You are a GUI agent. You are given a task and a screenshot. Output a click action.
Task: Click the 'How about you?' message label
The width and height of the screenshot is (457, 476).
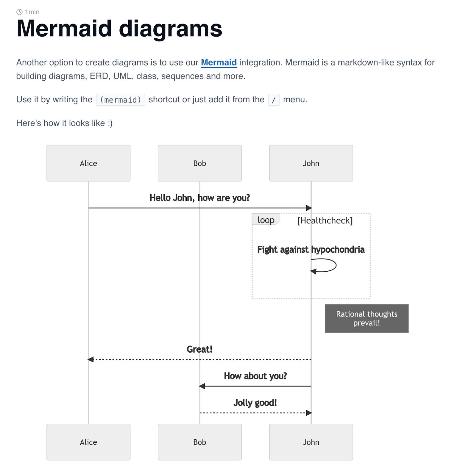(x=255, y=376)
